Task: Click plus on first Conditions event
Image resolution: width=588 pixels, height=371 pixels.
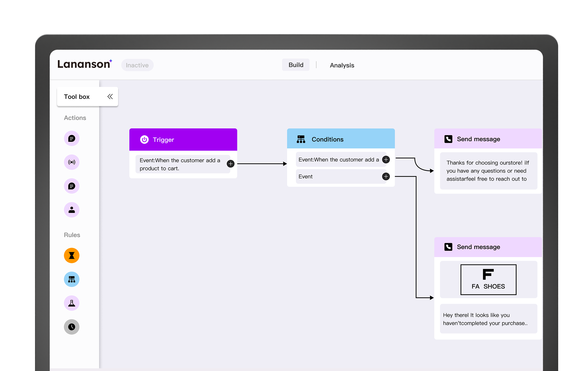Action: tap(386, 159)
